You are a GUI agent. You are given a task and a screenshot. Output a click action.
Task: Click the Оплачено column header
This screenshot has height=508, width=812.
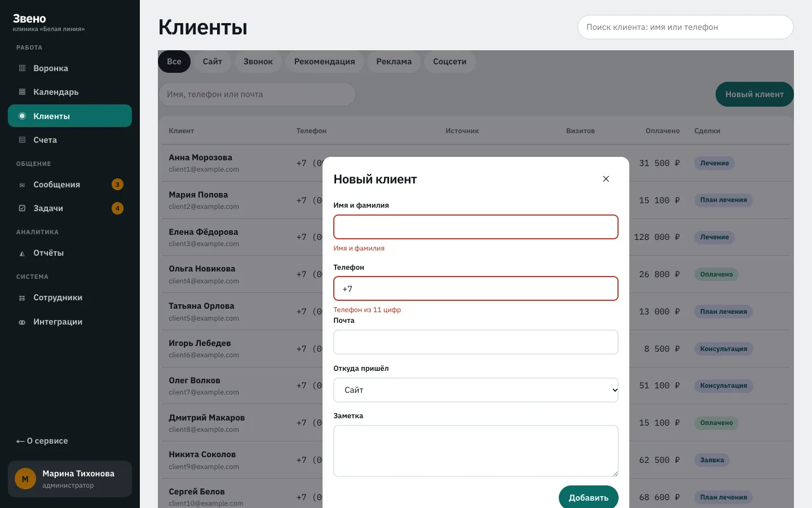(663, 131)
